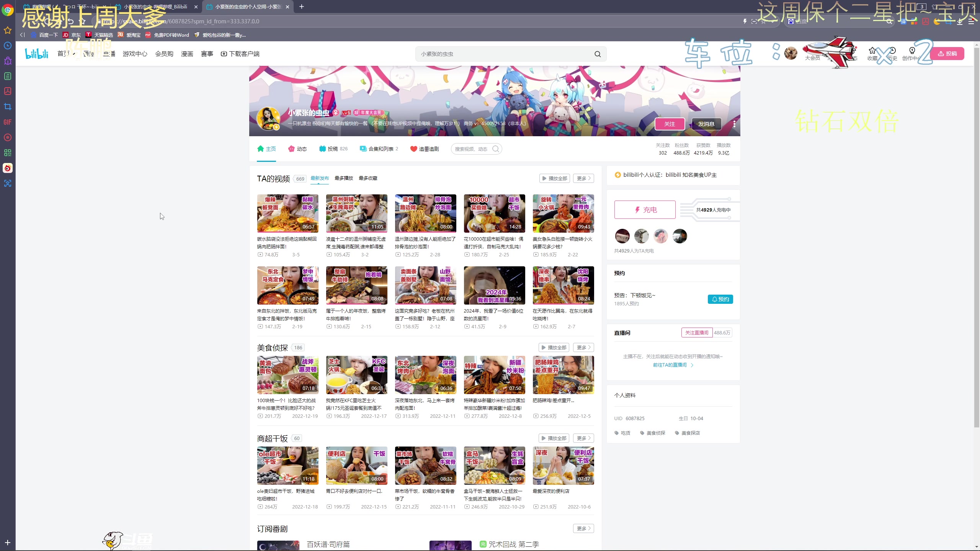Open the Weibo icon in browser sidebar
Screen dimensions: 980x551
point(8,168)
